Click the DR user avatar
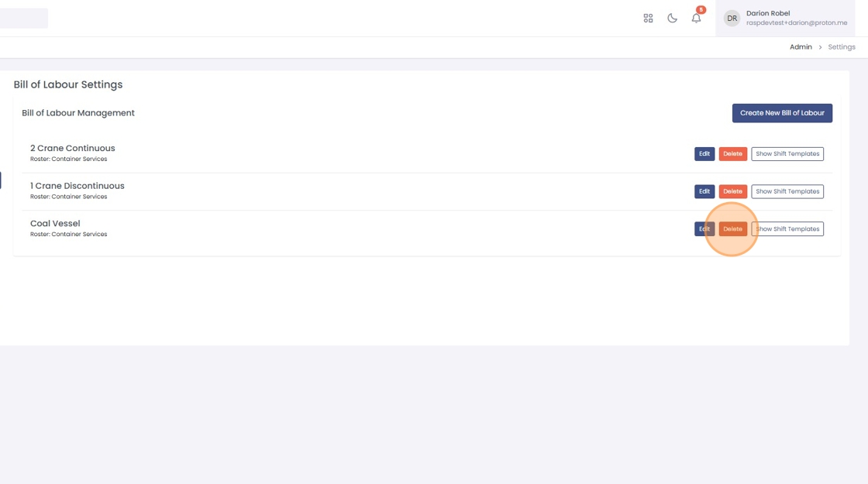868x484 pixels. pos(732,19)
